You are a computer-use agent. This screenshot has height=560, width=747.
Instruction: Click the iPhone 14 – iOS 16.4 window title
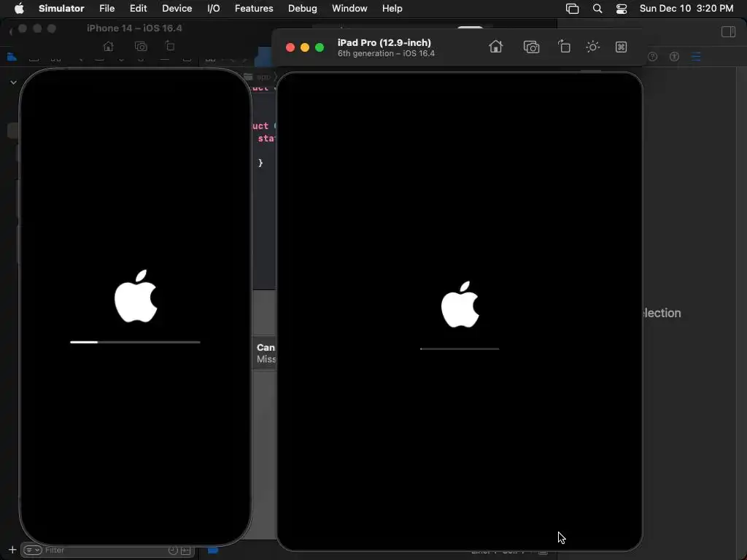134,28
